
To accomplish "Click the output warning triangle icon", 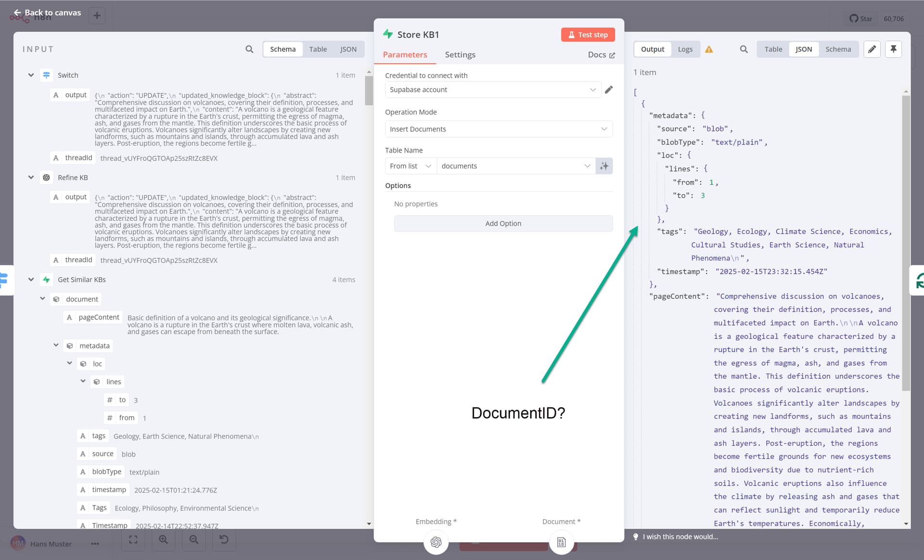I will (709, 49).
